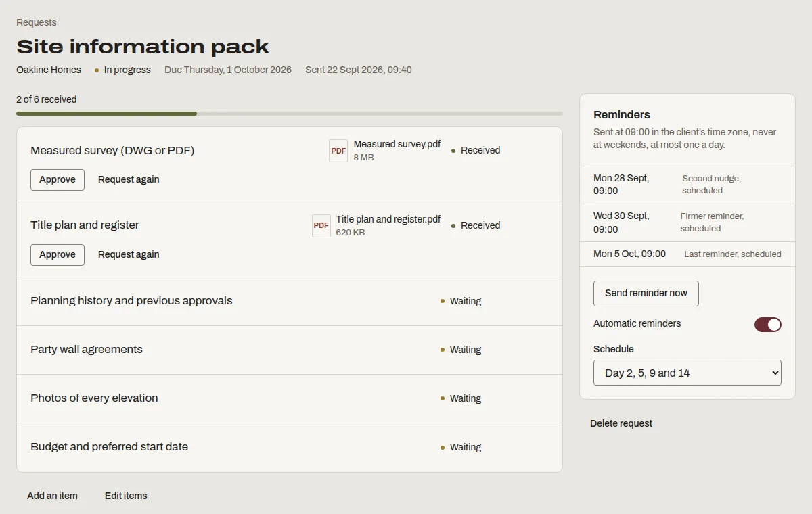Image resolution: width=812 pixels, height=514 pixels.
Task: Open the Title plan and register.pdf file
Action: [388, 219]
